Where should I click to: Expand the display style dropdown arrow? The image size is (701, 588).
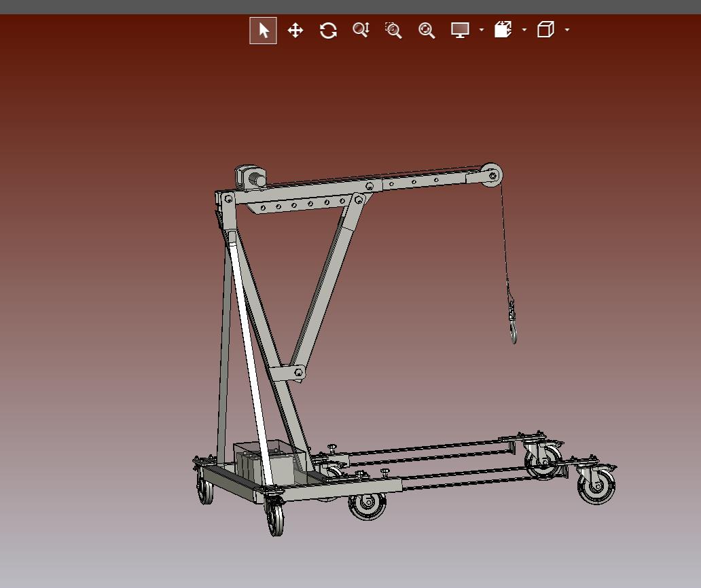tap(482, 30)
